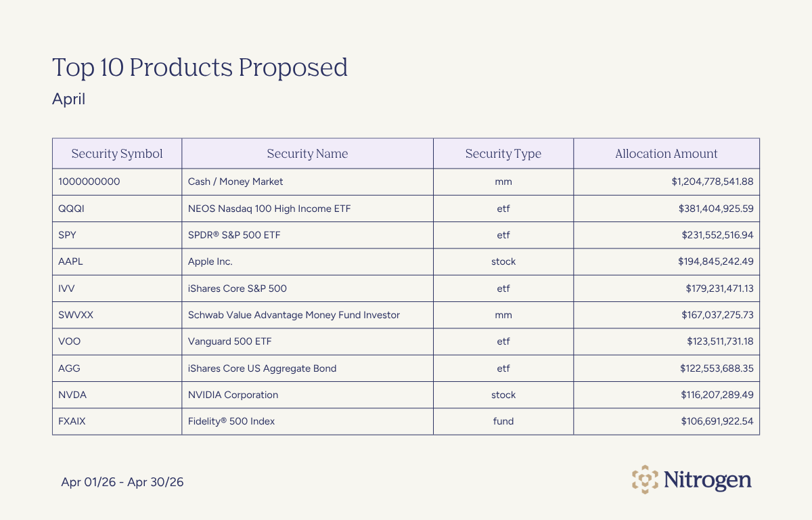This screenshot has height=520, width=812.
Task: Click the Nitrogen brand name text
Action: [x=707, y=480]
